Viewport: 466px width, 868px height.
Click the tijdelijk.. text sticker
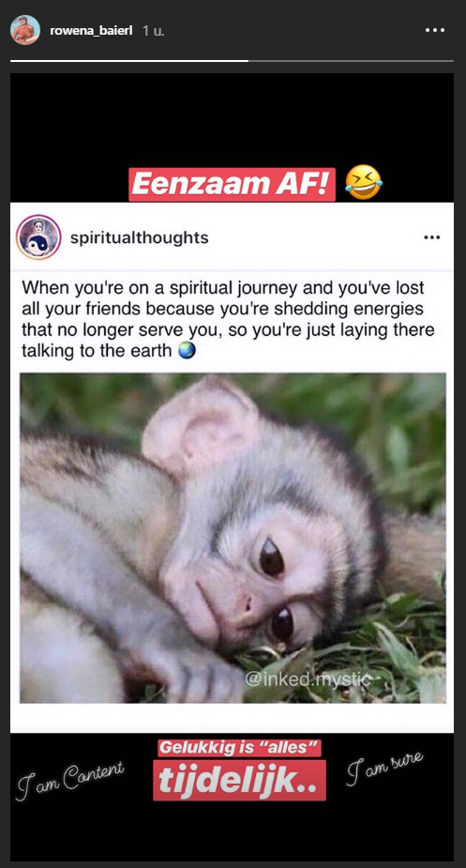click(239, 781)
